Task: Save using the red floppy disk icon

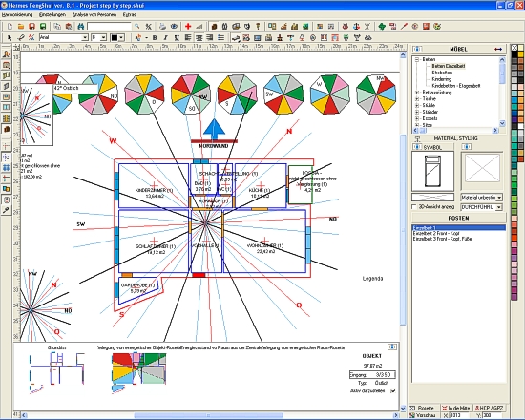Action: tap(31, 26)
